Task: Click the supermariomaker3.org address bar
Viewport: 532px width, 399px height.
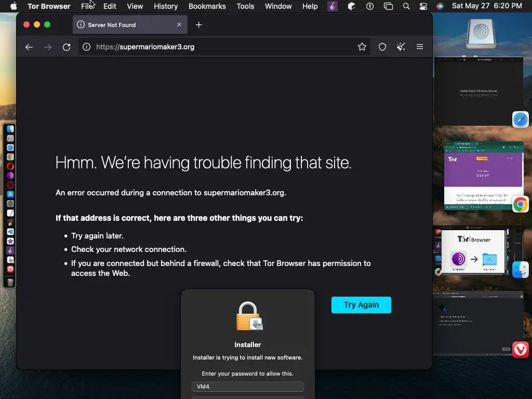Action: point(224,47)
